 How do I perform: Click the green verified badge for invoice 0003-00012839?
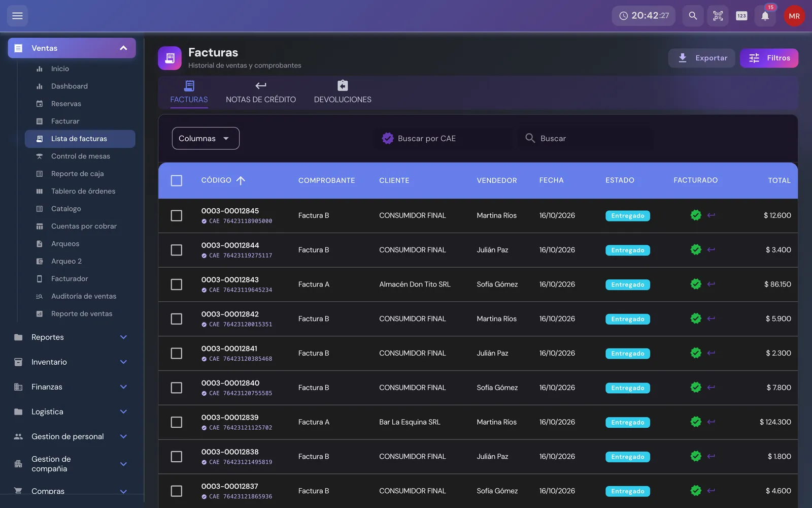pos(696,422)
